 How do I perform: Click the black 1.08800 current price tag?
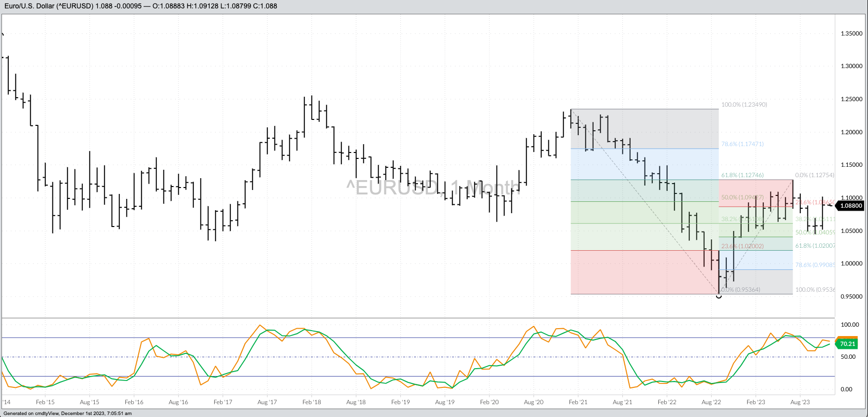pos(851,206)
